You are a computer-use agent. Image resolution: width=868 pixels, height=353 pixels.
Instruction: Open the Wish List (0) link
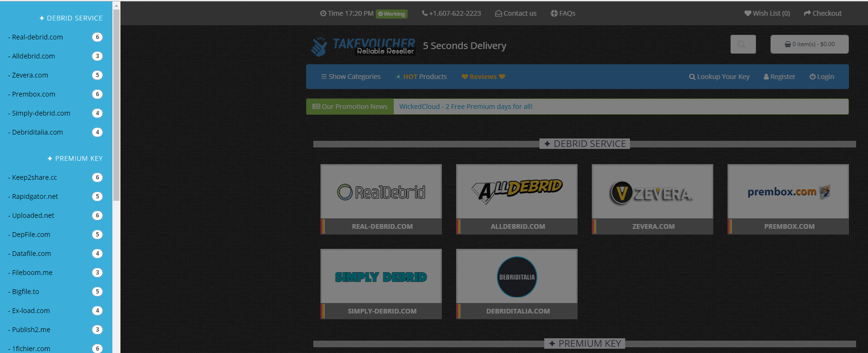(767, 13)
